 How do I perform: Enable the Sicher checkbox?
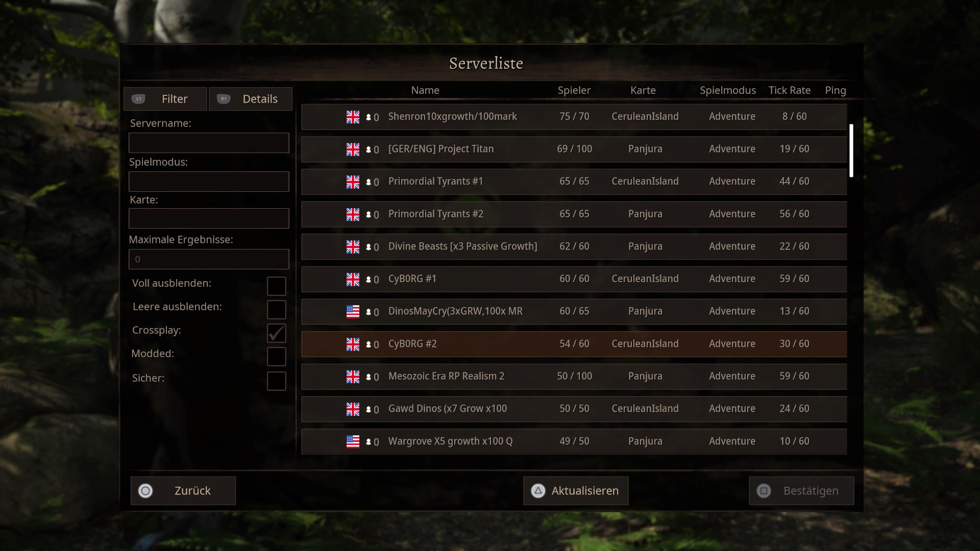tap(277, 381)
